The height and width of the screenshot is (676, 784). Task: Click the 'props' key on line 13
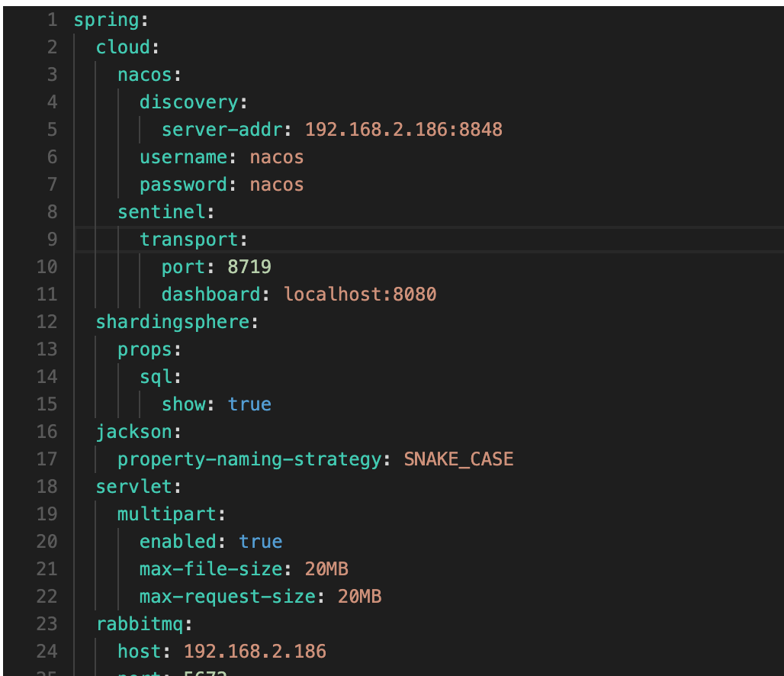coord(145,349)
